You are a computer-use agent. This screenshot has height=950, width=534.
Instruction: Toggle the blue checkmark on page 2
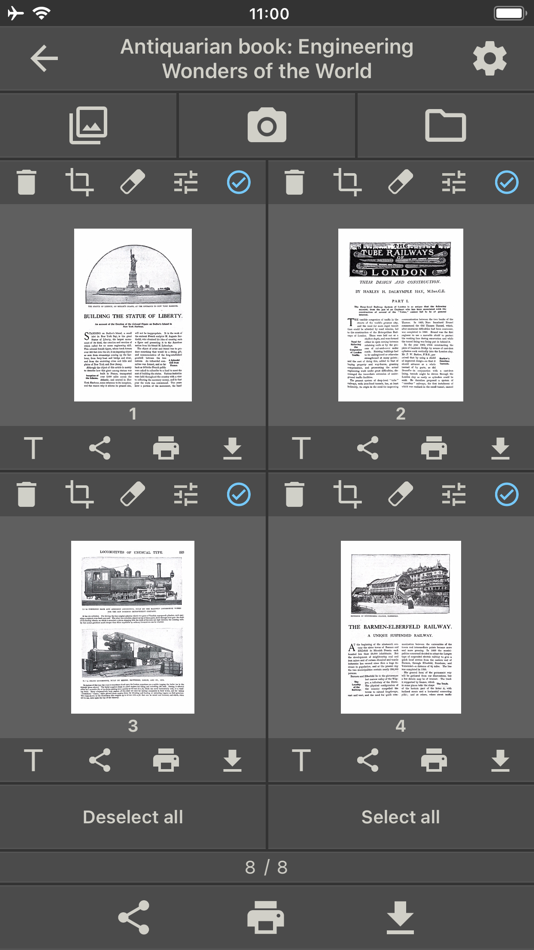pos(507,182)
